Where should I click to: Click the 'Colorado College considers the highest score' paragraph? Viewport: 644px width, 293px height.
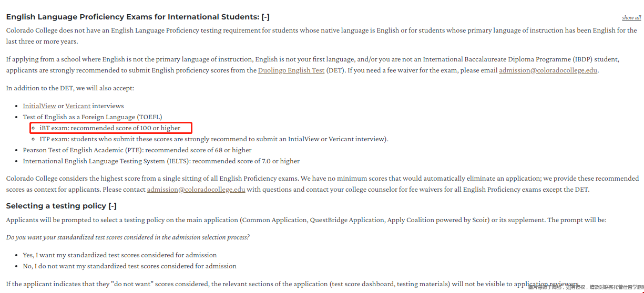[323, 184]
